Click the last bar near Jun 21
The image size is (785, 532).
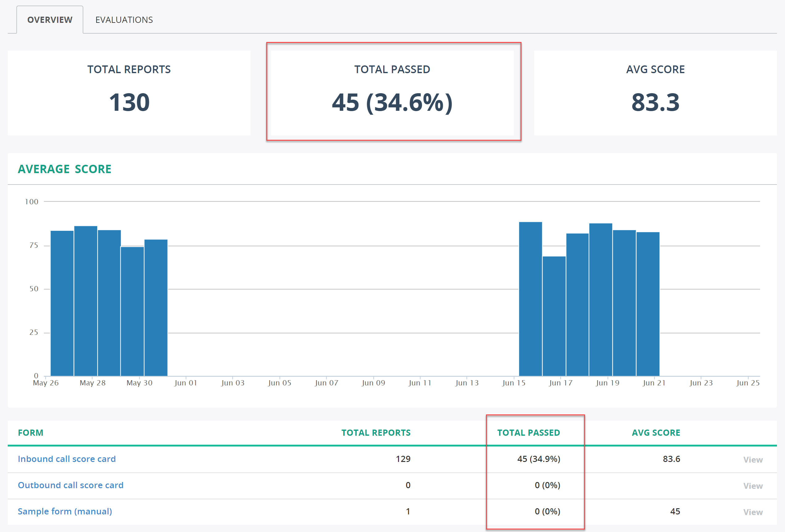coord(648,304)
